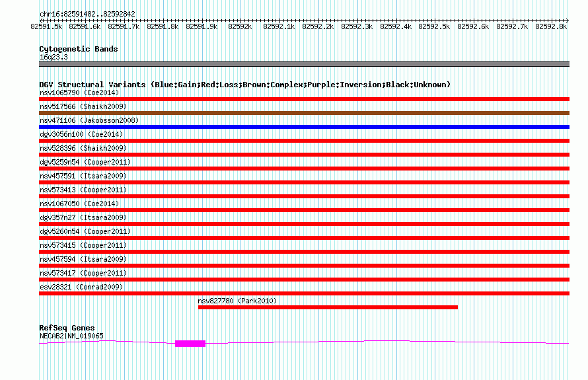Click nsv573415 (Cooper2011) variant label
Screen dimensions: 588x380
(x=83, y=245)
